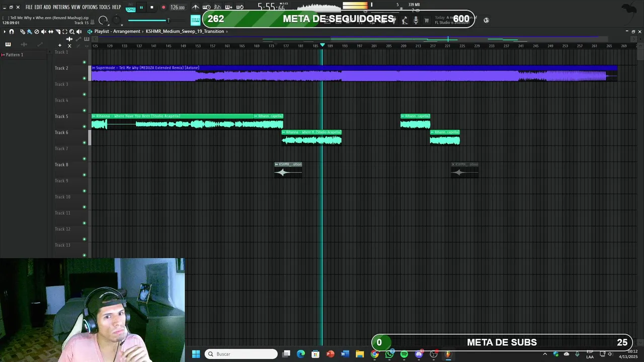Pause playback with the pause button
Image resolution: width=644 pixels, height=362 pixels.
click(141, 8)
